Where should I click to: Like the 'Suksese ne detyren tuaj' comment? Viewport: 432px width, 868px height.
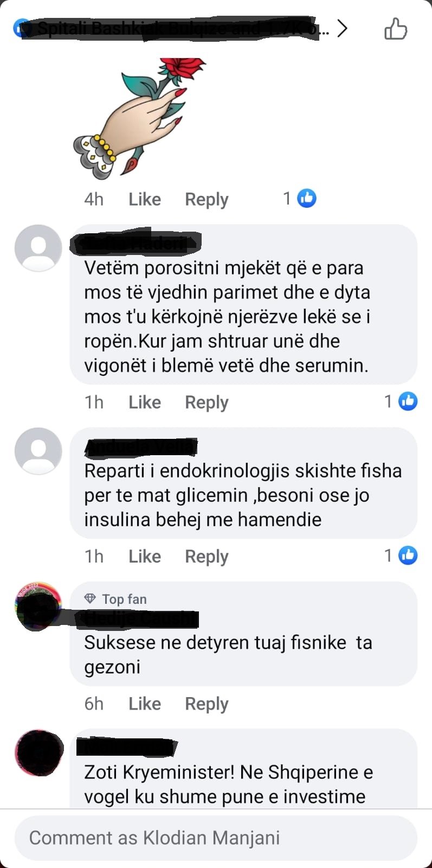pyautogui.click(x=145, y=704)
